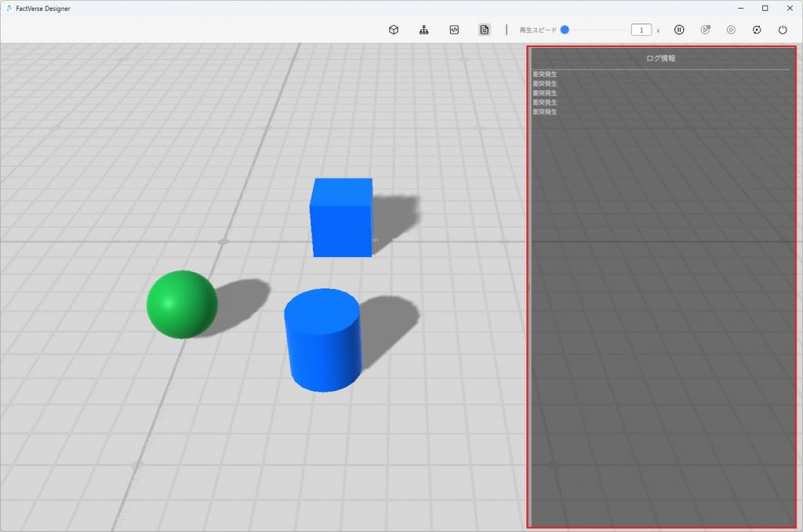Toggle the log document icon
Image resolution: width=803 pixels, height=532 pixels.
(x=485, y=30)
